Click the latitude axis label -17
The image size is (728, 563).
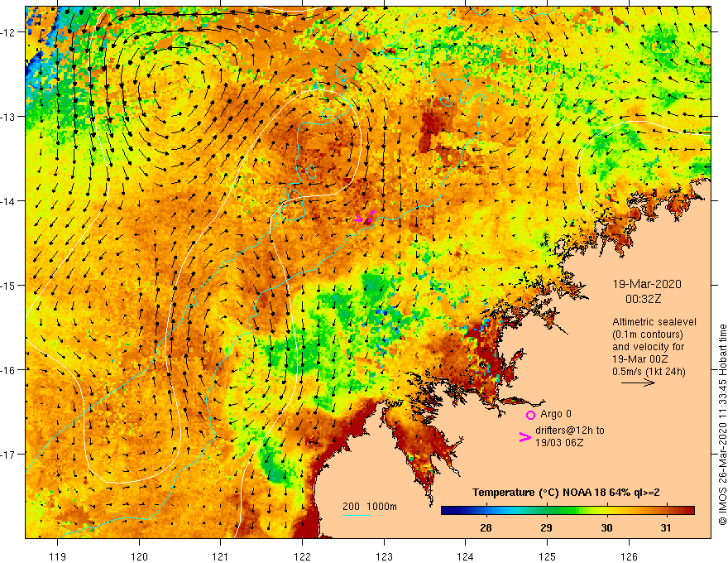point(8,454)
